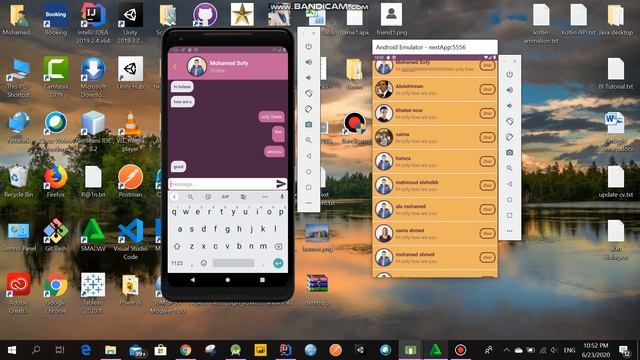640x360 pixels.
Task: Open keyboard search icon
Action: pyautogui.click(x=190, y=197)
